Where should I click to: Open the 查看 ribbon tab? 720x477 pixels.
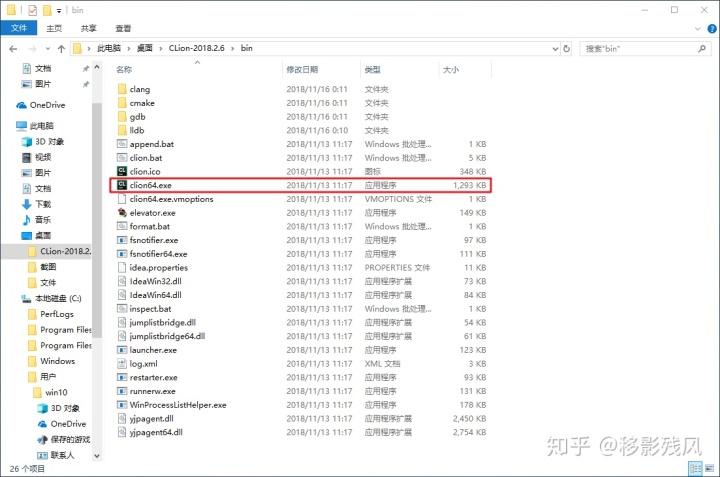(x=123, y=28)
